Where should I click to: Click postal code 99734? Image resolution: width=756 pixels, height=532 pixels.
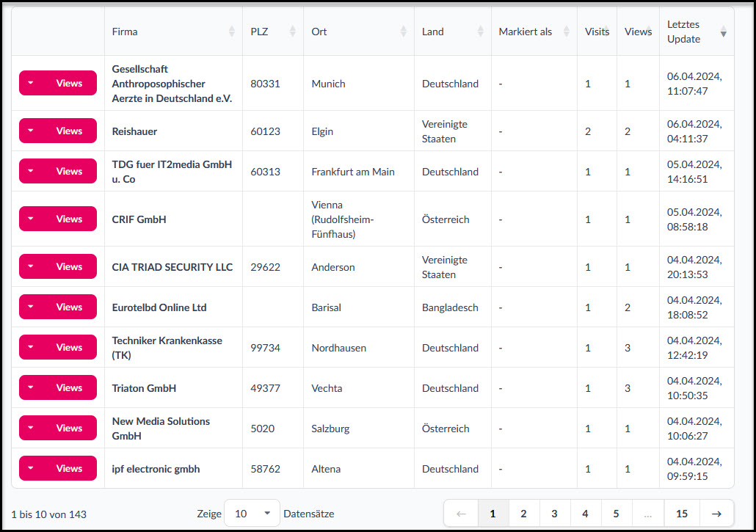[x=265, y=348]
